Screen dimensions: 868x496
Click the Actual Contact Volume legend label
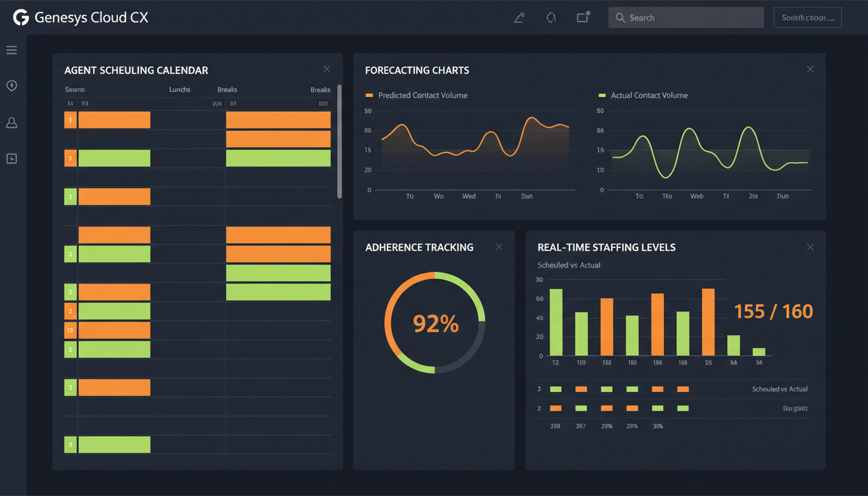649,96
